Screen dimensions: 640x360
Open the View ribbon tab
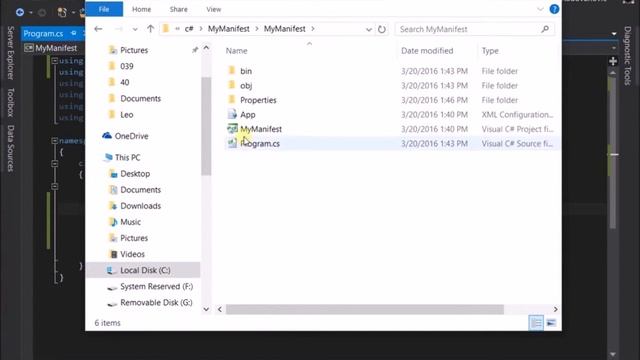coord(213,9)
